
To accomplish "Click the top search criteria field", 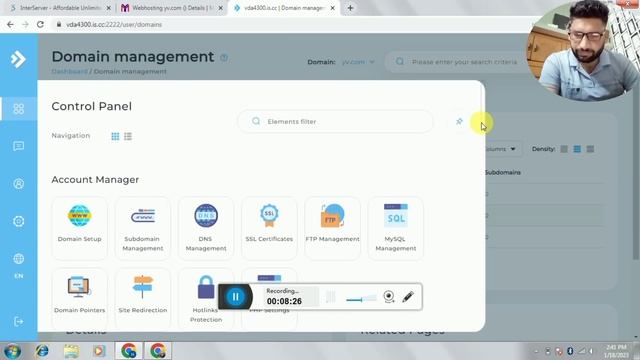I will pyautogui.click(x=457, y=62).
